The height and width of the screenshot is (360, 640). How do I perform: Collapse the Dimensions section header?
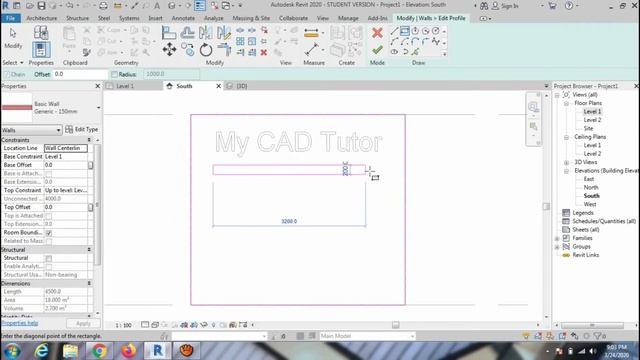click(89, 283)
